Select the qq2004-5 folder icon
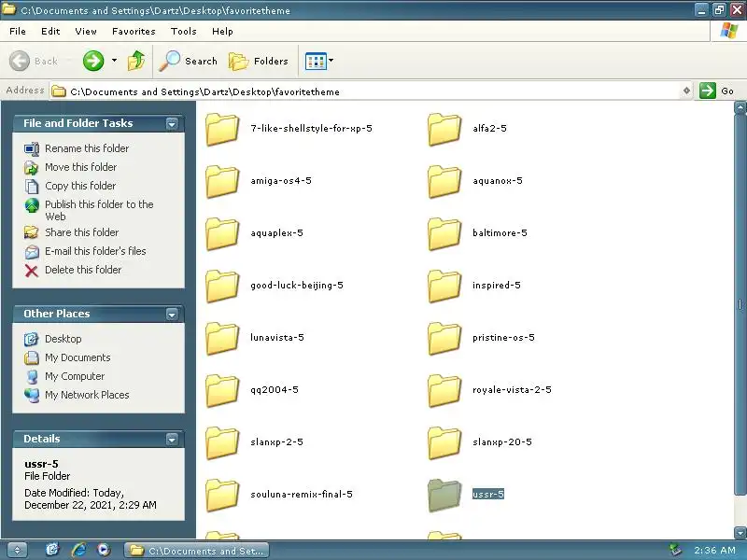The width and height of the screenshot is (747, 560). point(222,391)
